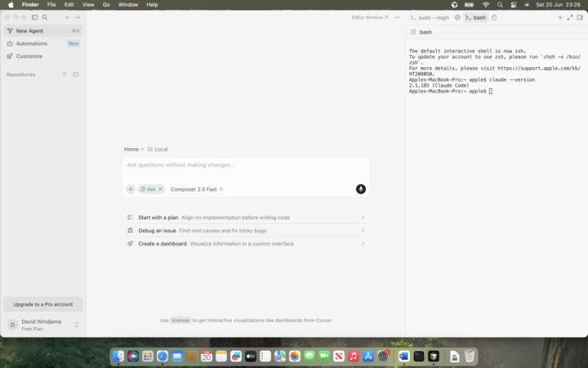Click the Repositories section label
588x368 pixels.
click(20, 74)
